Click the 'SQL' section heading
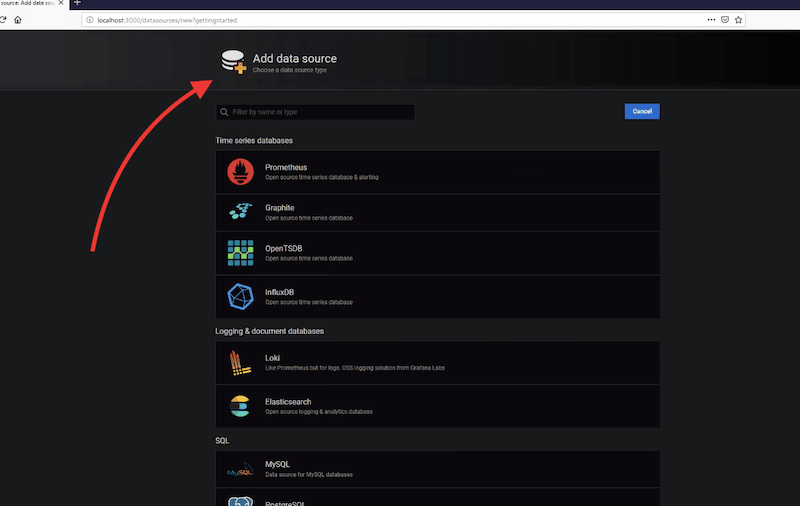800x506 pixels. pyautogui.click(x=222, y=441)
